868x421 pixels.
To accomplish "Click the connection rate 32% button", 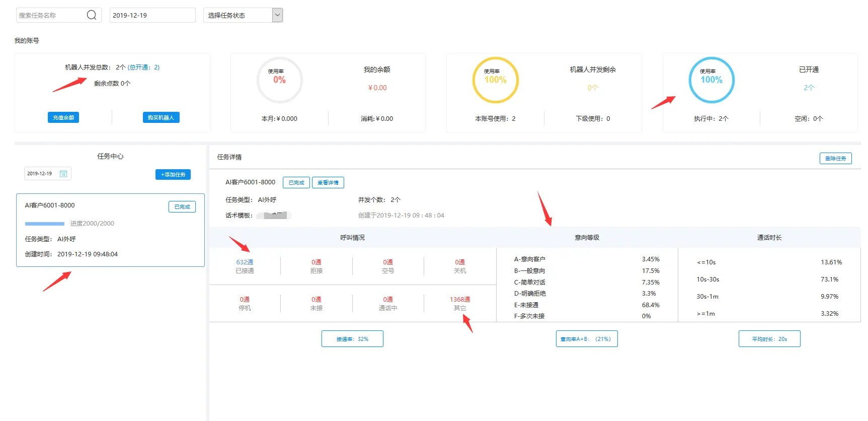I will point(352,339).
